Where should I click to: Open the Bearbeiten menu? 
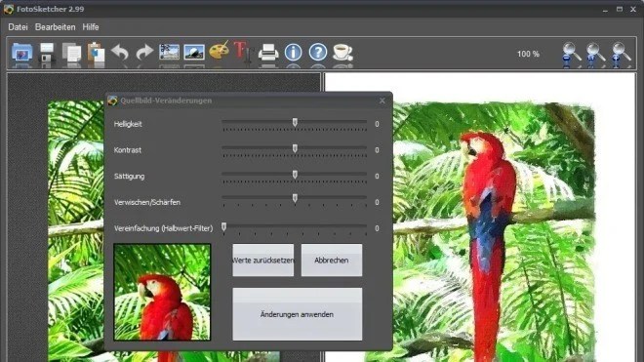pos(56,27)
